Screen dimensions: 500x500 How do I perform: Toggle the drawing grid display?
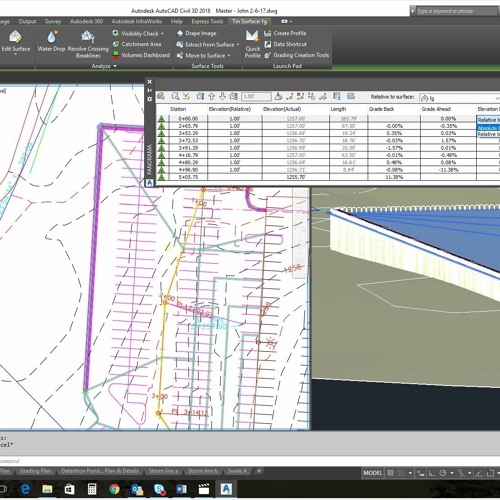(391, 473)
